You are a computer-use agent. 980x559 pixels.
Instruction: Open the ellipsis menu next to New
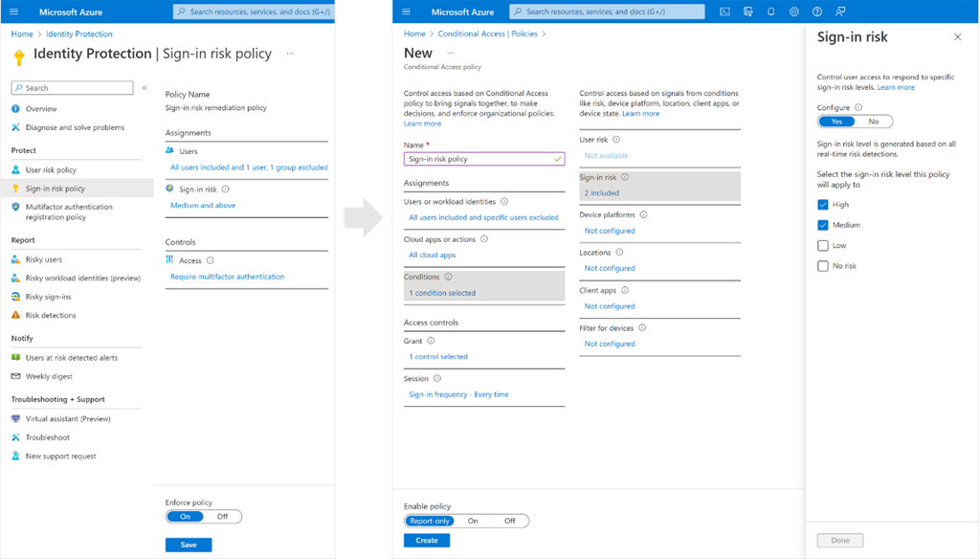pyautogui.click(x=451, y=53)
